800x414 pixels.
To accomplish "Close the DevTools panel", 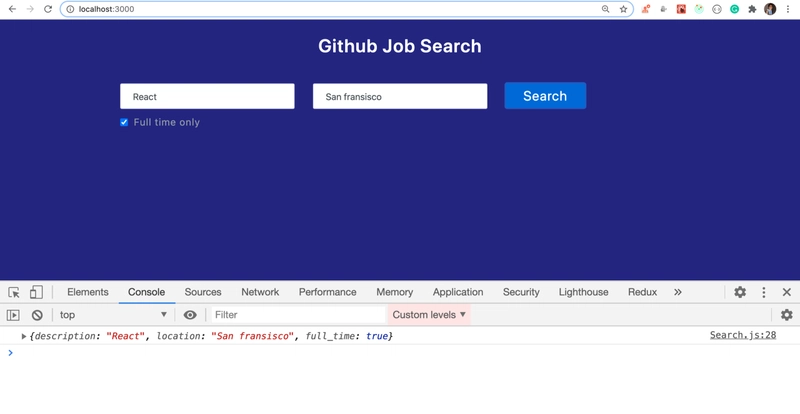I will coord(787,292).
